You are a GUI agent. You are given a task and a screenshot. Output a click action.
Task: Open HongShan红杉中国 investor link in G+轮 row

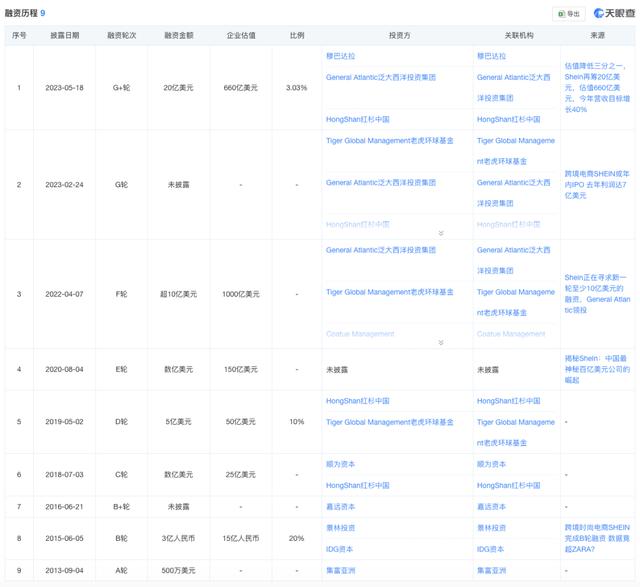pos(358,119)
